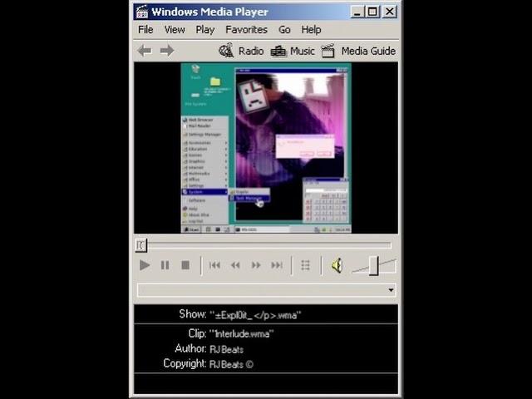The image size is (532, 399).
Task: Click the Music keyboard icon
Action: point(278,52)
